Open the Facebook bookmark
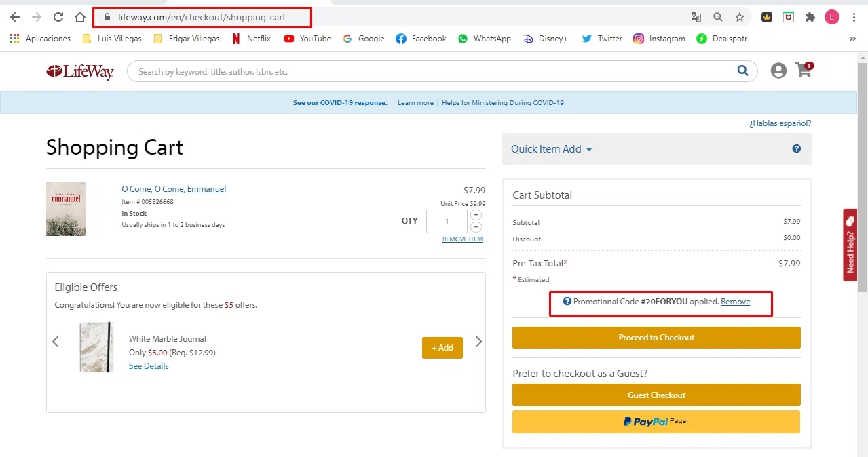The height and width of the screenshot is (457, 868). pos(421,39)
